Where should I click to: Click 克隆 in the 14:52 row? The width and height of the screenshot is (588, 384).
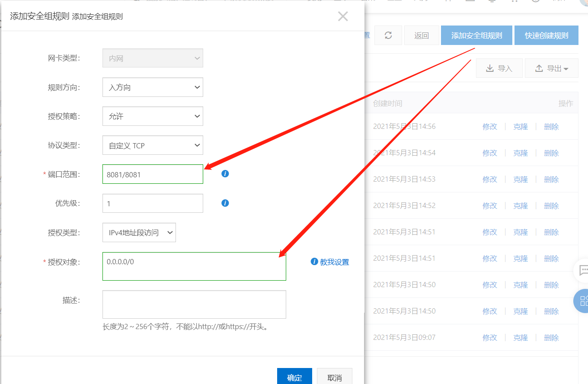(521, 206)
